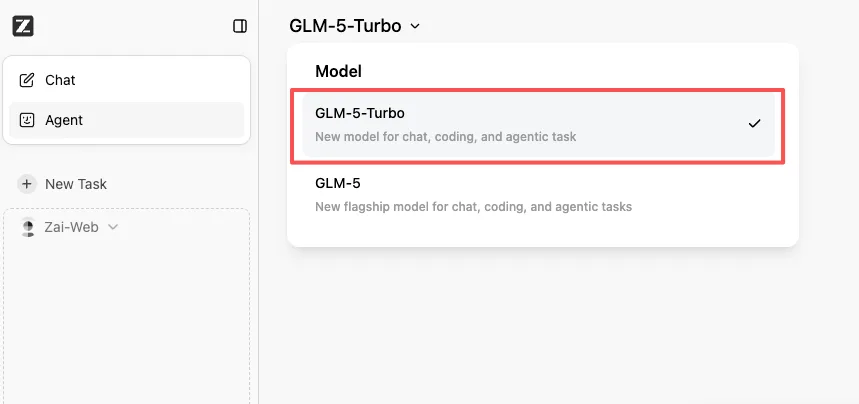
Task: Click the Zai-Web avatar icon
Action: point(27,227)
